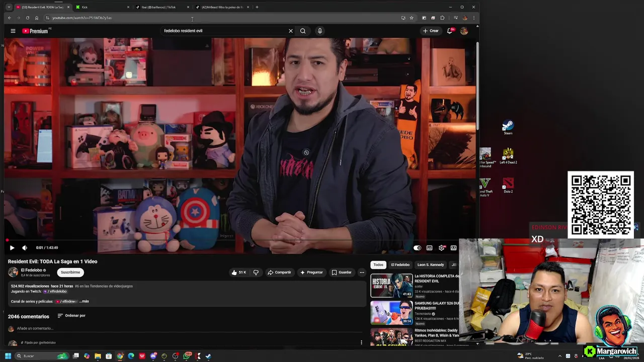Switch to the MrBeast TikTok tab
Screen dimensions: 644x362
[x=222, y=7]
